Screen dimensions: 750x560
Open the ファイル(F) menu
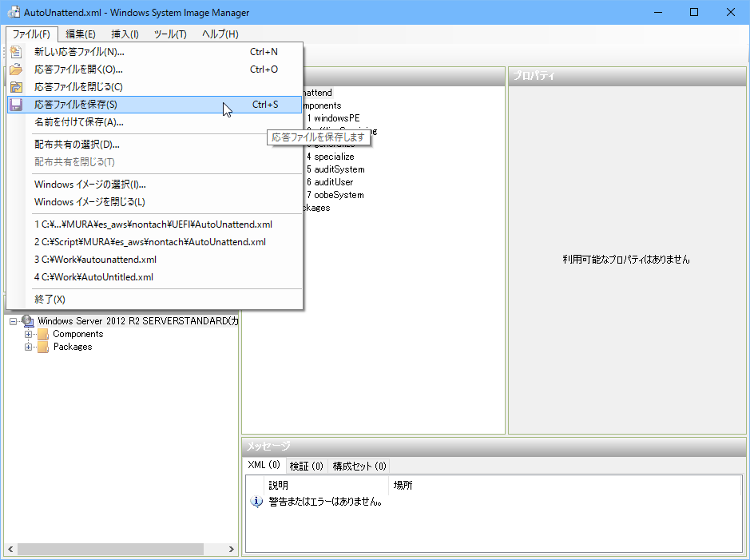(x=31, y=34)
